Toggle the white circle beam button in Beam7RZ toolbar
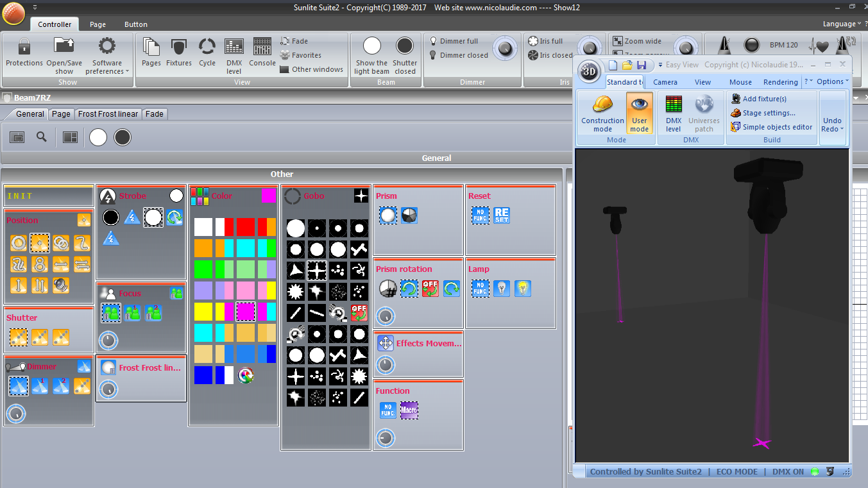This screenshot has width=868, height=488. pos(98,137)
